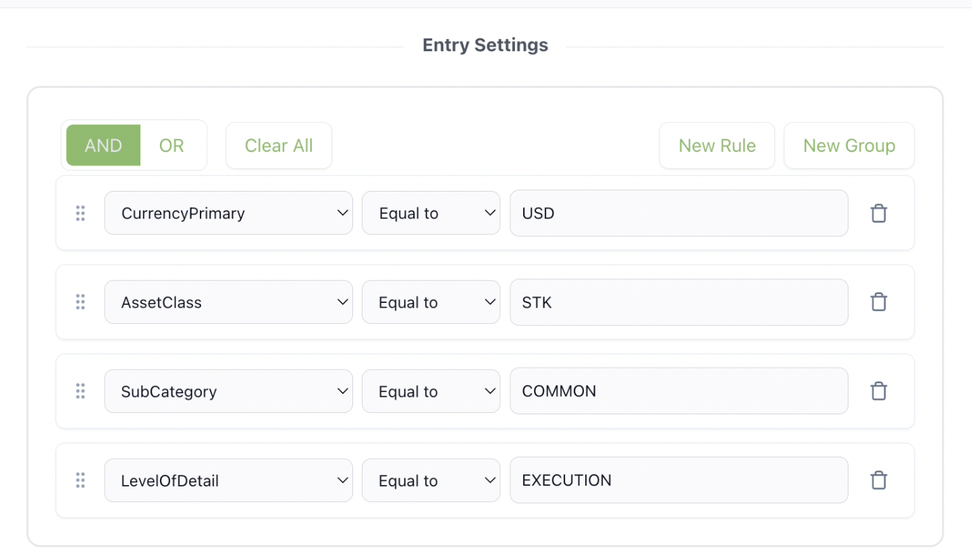Grab the drag handle on the AssetClass rule

point(80,302)
